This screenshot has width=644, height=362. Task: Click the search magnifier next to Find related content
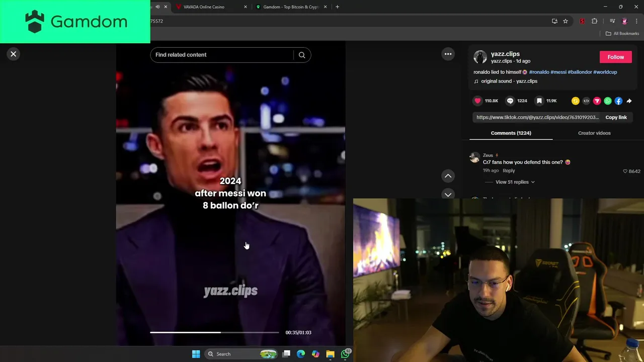coord(302,55)
